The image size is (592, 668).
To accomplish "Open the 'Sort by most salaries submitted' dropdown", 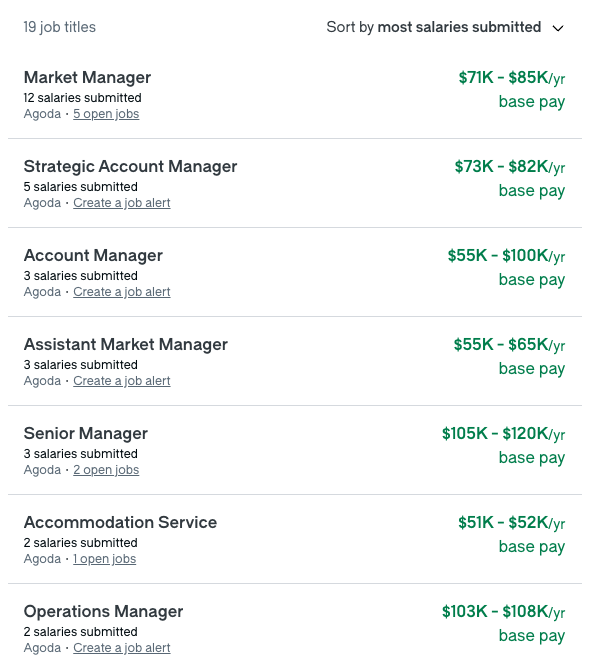I will 445,27.
